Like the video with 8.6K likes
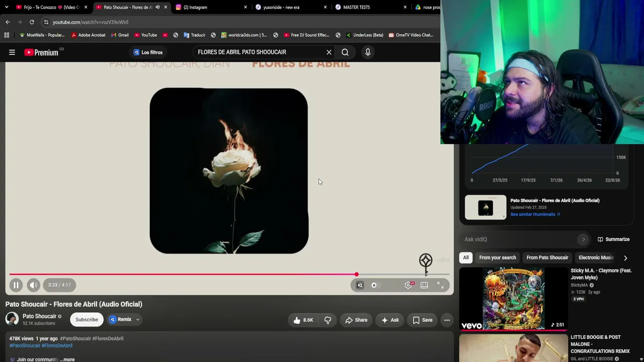Image resolution: width=644 pixels, height=362 pixels. tap(303, 320)
